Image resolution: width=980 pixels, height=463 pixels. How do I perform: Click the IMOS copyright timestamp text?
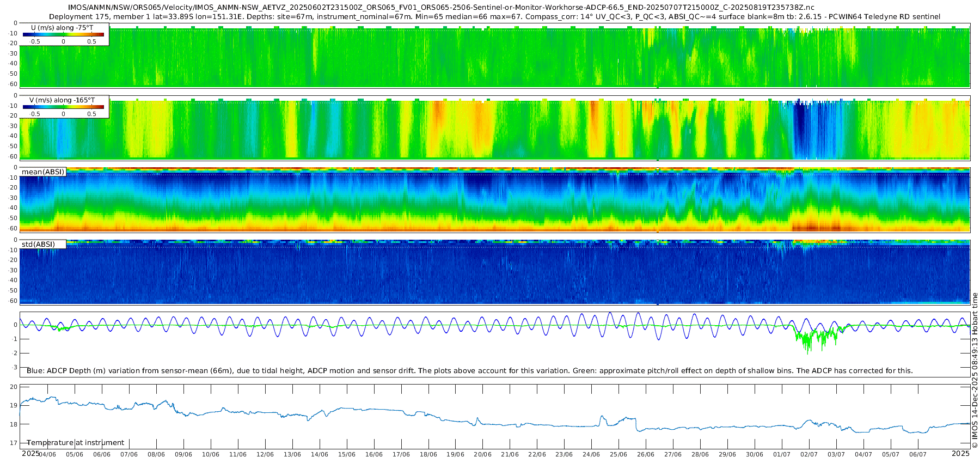click(975, 370)
